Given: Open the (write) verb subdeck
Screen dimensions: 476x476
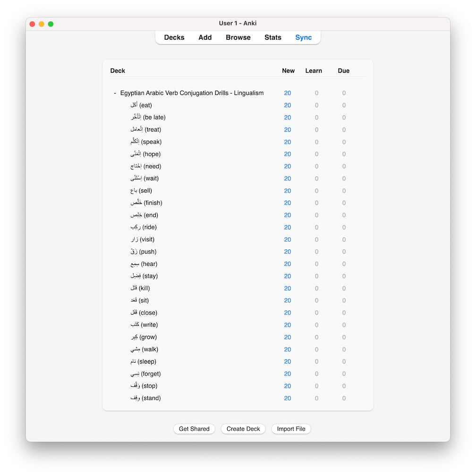Looking at the screenshot, I should pos(144,325).
